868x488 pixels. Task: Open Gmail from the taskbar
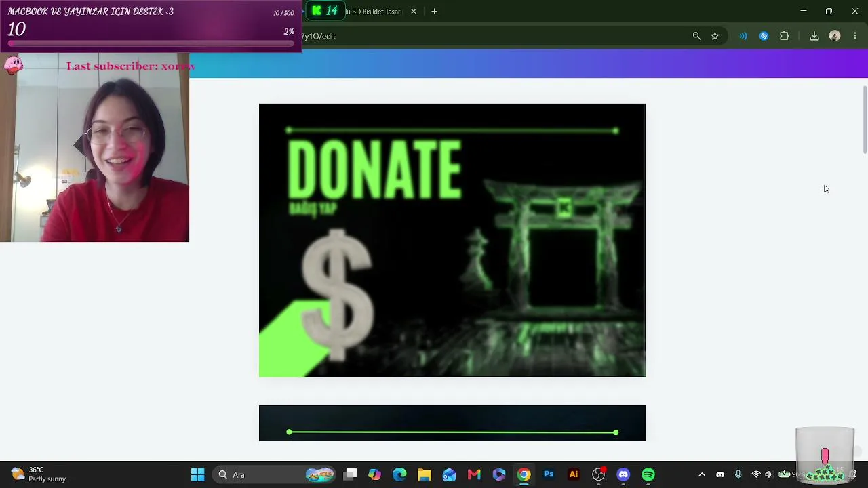(474, 474)
